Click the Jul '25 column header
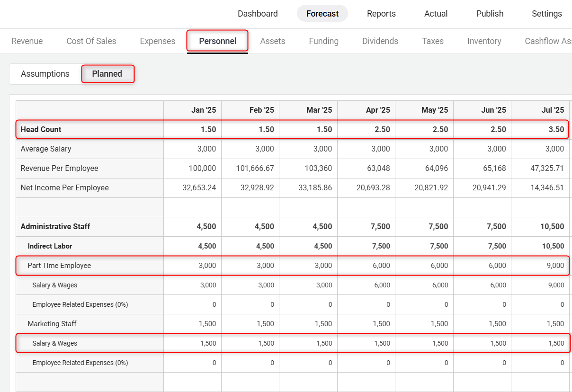572x392 pixels. (553, 110)
